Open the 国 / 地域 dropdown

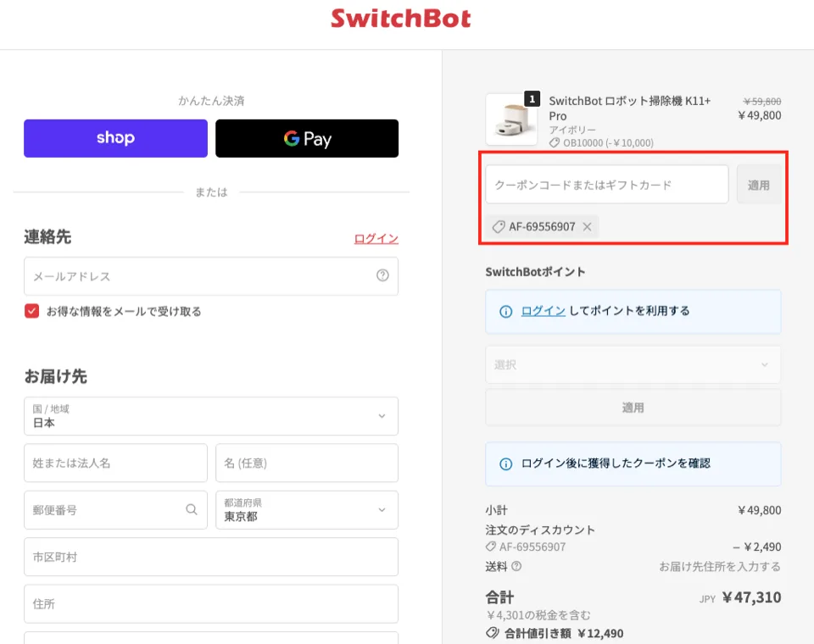(x=211, y=416)
